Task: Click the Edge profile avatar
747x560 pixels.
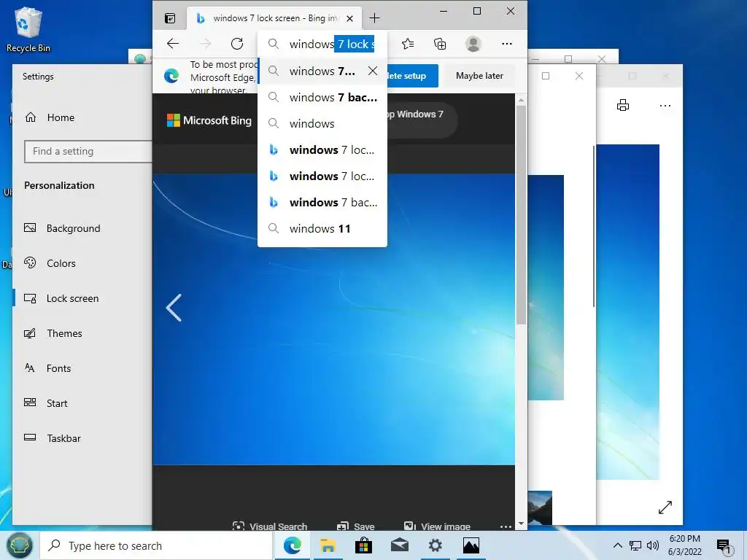Action: (x=473, y=44)
